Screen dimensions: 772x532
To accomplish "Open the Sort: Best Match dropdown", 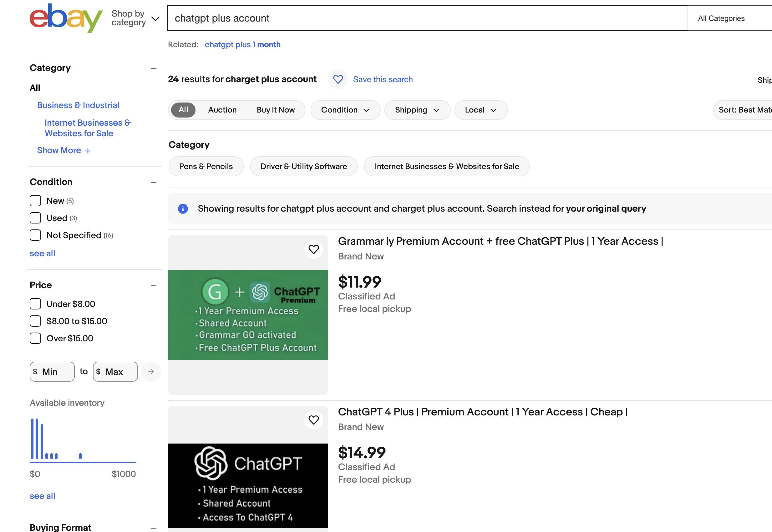I will [743, 110].
